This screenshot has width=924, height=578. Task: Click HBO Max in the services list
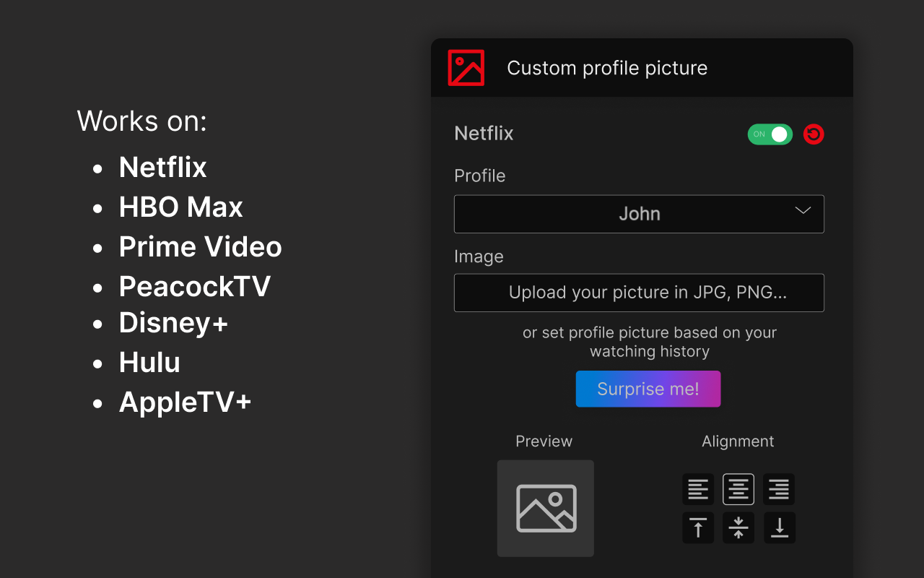coord(180,207)
